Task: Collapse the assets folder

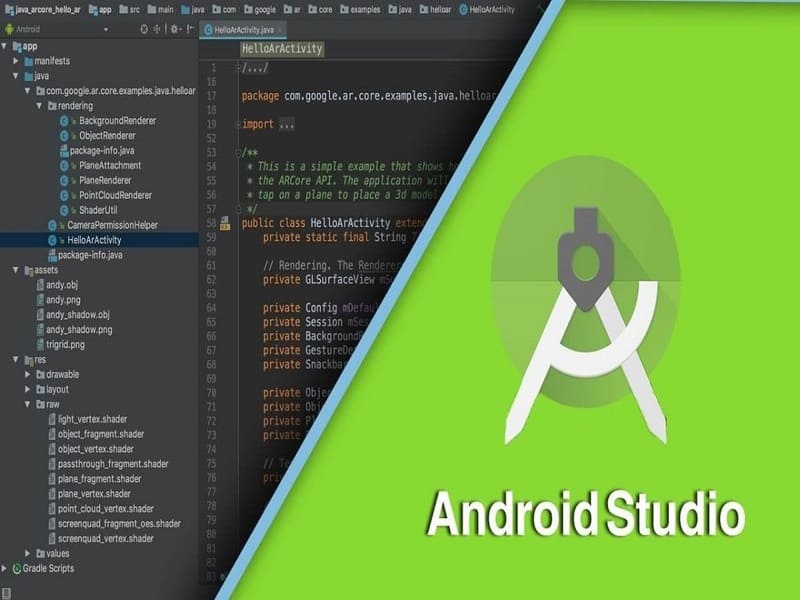Action: (x=16, y=270)
